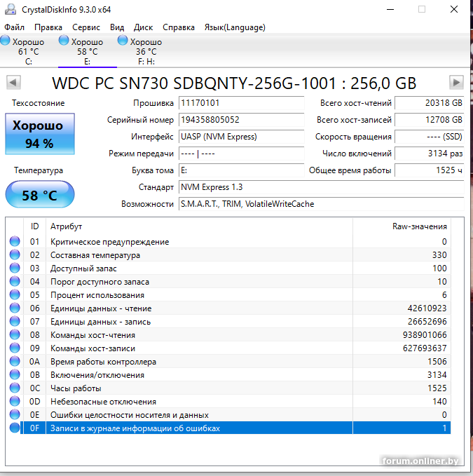The image size is (473, 476).
Task: Open the Сервис menu
Action: pos(86,27)
